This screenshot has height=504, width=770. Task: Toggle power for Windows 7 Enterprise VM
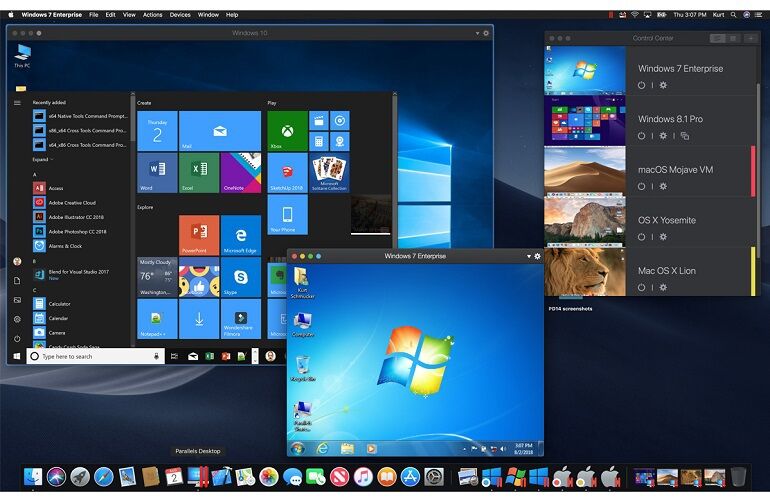[641, 85]
